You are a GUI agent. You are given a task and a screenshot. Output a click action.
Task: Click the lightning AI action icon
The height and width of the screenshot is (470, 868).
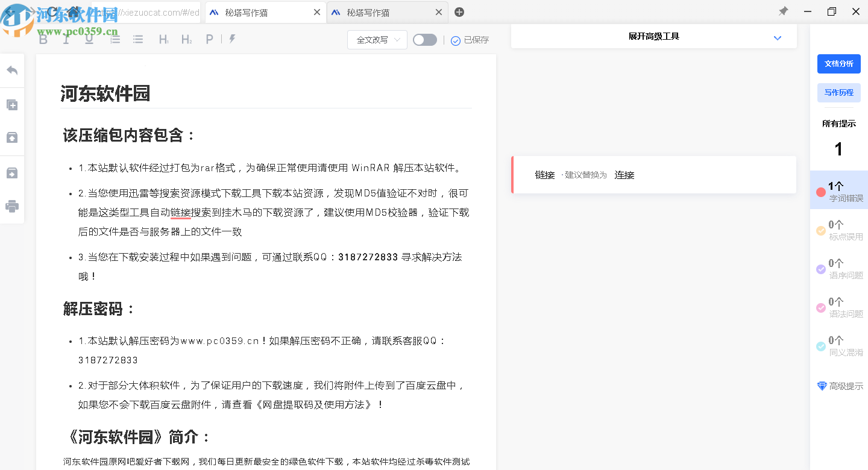(232, 39)
